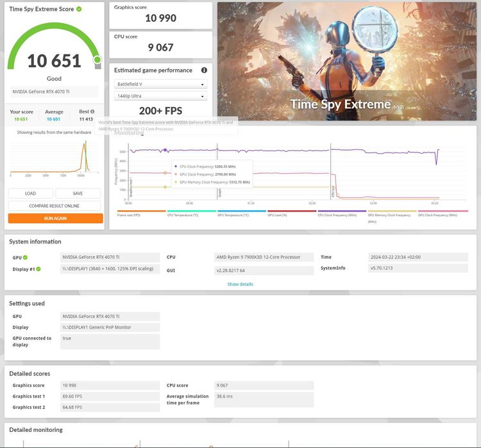Click COMPARE RESULT ONLINE
This screenshot has height=448, width=481.
[55, 206]
